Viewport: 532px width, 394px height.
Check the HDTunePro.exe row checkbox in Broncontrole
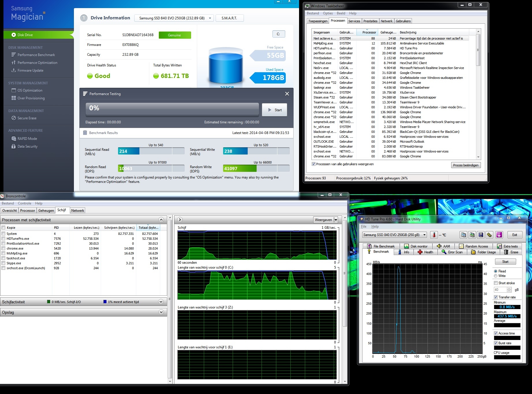[3, 239]
